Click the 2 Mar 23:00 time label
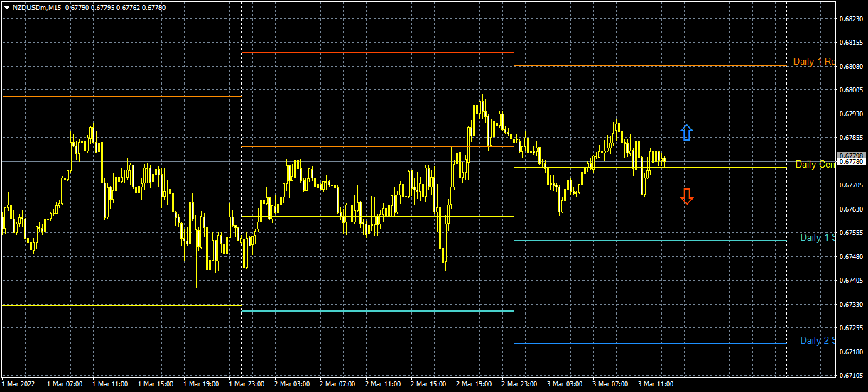The width and height of the screenshot is (868, 392). 519,384
